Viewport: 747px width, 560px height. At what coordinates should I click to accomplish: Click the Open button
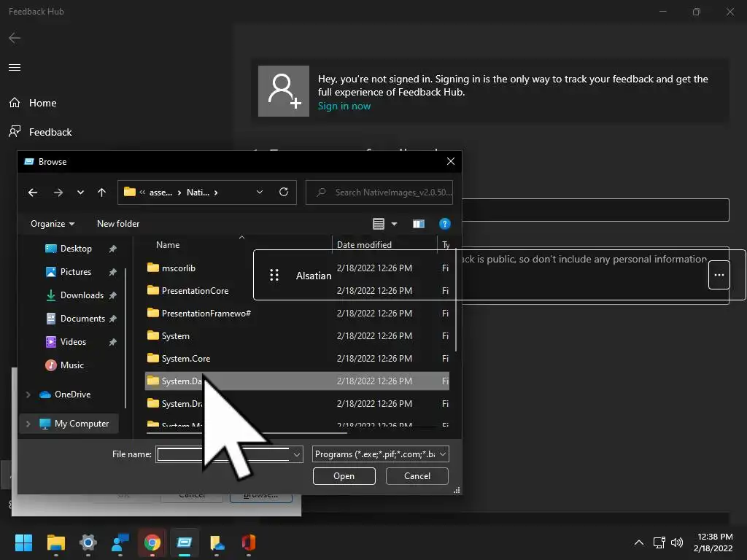(x=344, y=476)
